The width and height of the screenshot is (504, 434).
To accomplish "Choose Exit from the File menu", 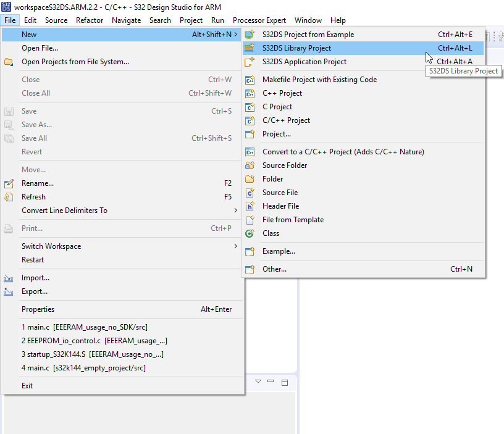I will point(122,386).
